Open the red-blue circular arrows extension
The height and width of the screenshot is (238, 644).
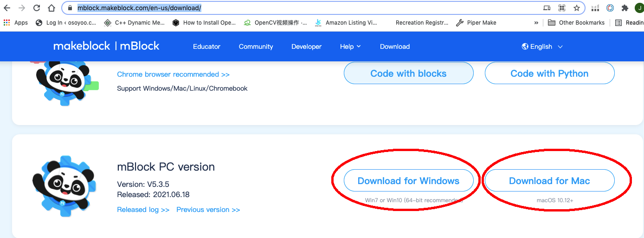pyautogui.click(x=610, y=8)
